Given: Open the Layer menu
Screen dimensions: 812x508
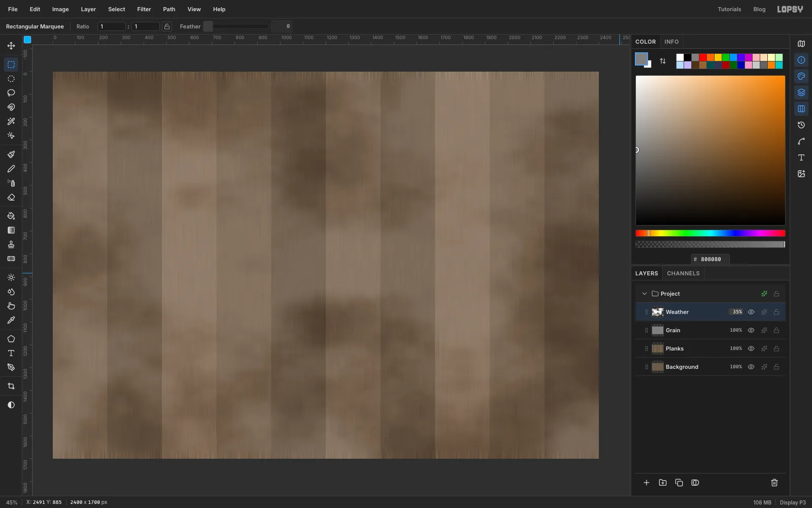Looking at the screenshot, I should 88,9.
